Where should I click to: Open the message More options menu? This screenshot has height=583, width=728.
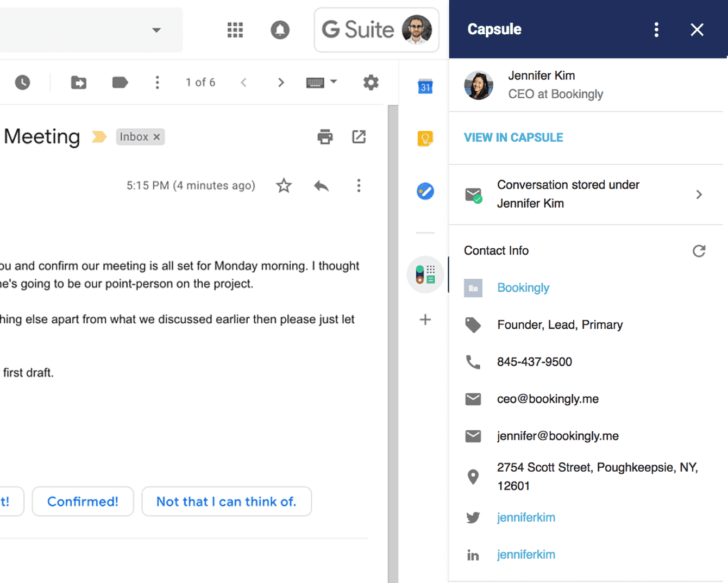(359, 186)
